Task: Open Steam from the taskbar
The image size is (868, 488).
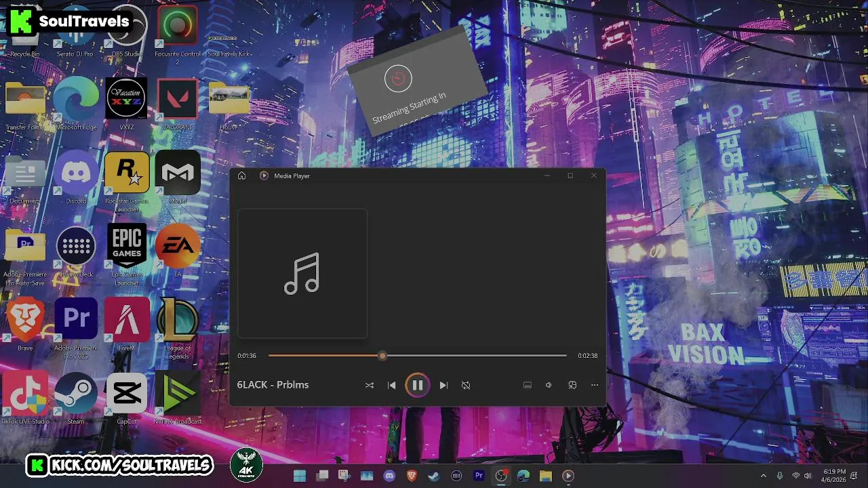Action: click(434, 476)
